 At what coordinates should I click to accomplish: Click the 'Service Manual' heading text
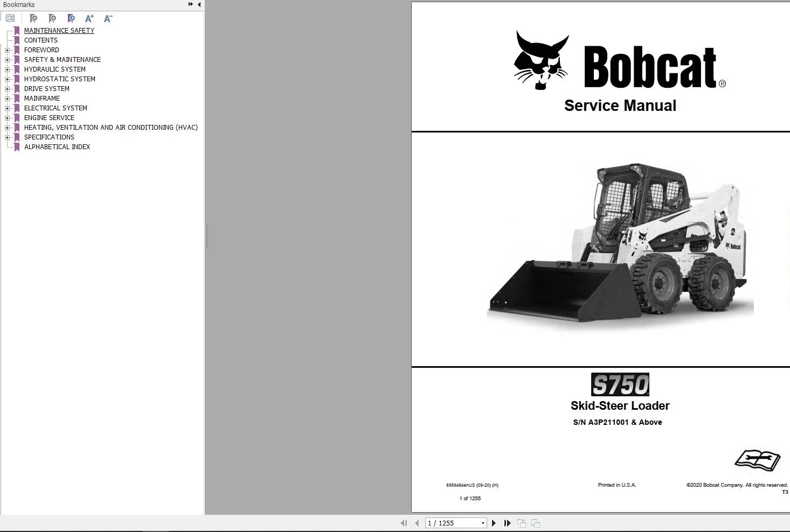pyautogui.click(x=620, y=106)
